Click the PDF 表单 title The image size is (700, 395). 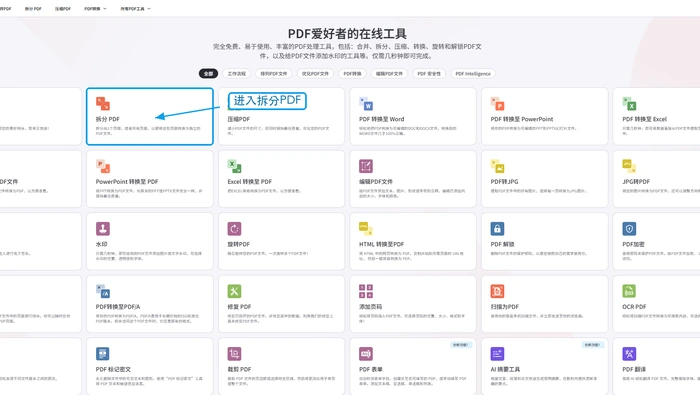[371, 369]
